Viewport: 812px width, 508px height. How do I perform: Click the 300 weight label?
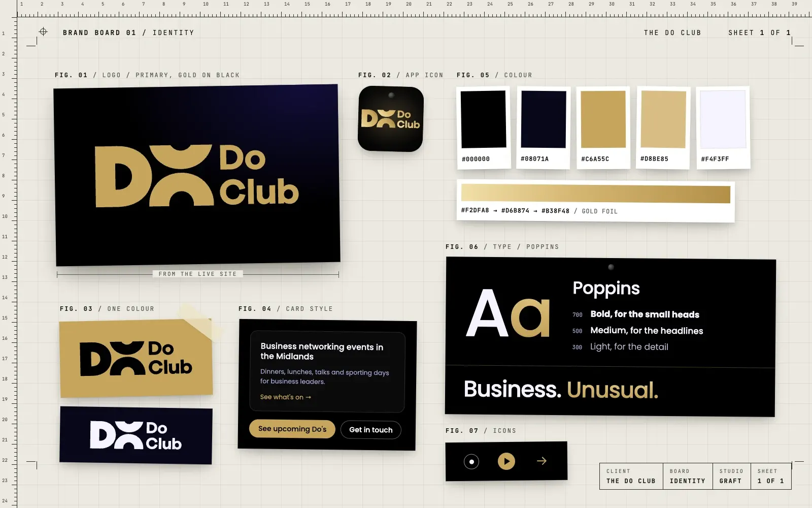[x=578, y=347]
